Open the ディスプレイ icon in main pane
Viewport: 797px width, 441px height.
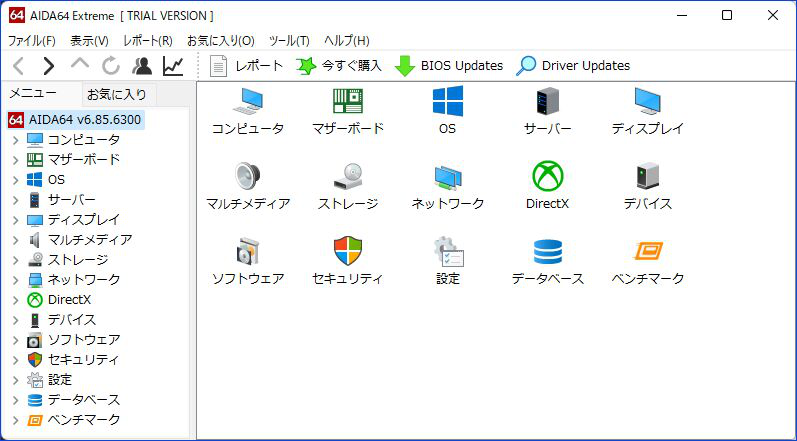(648, 101)
